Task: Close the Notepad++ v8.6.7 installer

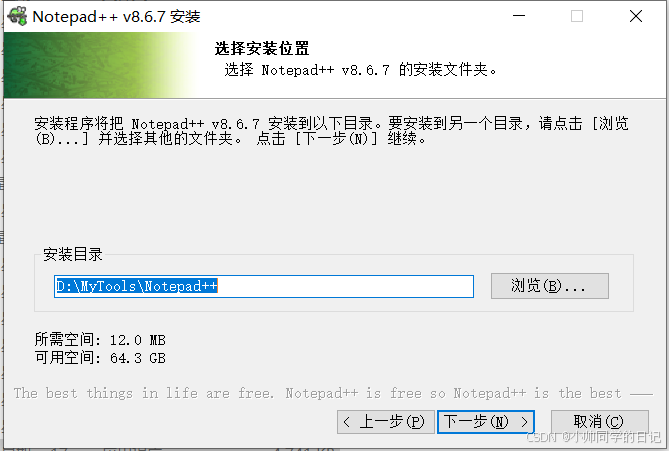Action: [x=636, y=16]
